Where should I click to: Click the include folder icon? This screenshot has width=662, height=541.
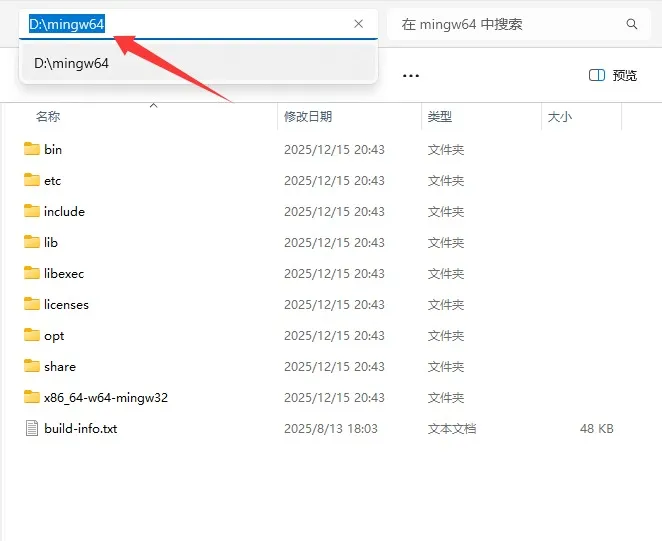[x=32, y=211]
